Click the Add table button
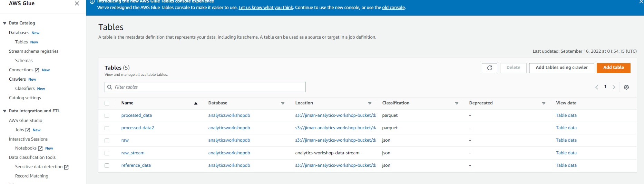The image size is (644, 184). 613,68
